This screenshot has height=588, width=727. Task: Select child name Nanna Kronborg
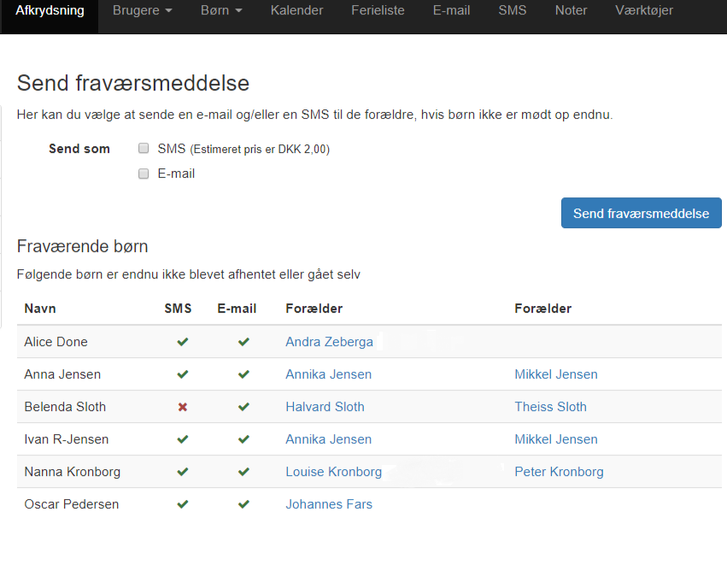point(73,472)
